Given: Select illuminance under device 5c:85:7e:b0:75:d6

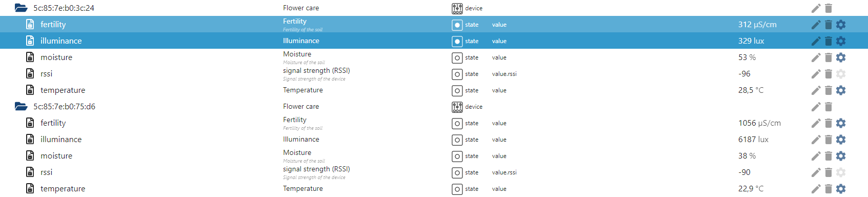Looking at the screenshot, I should click(434, 140).
